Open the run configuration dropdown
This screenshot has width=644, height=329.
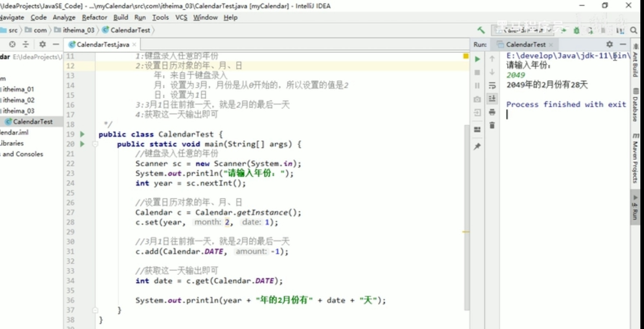(523, 30)
